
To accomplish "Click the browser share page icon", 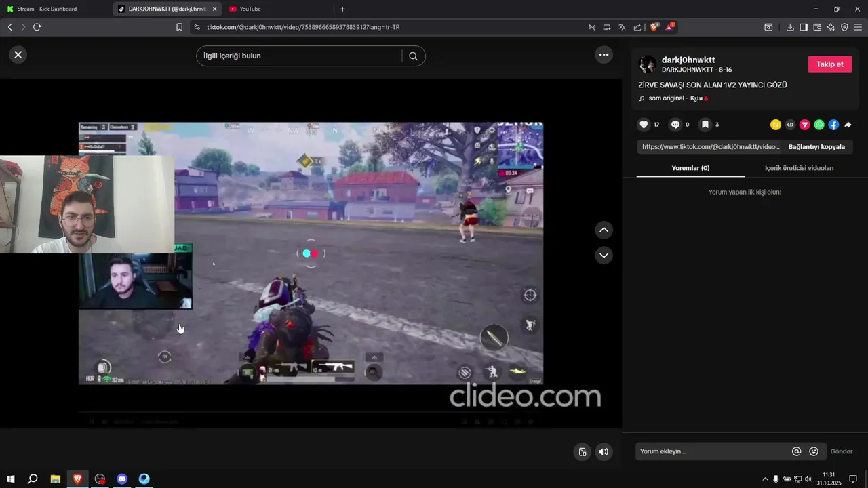I will point(637,27).
